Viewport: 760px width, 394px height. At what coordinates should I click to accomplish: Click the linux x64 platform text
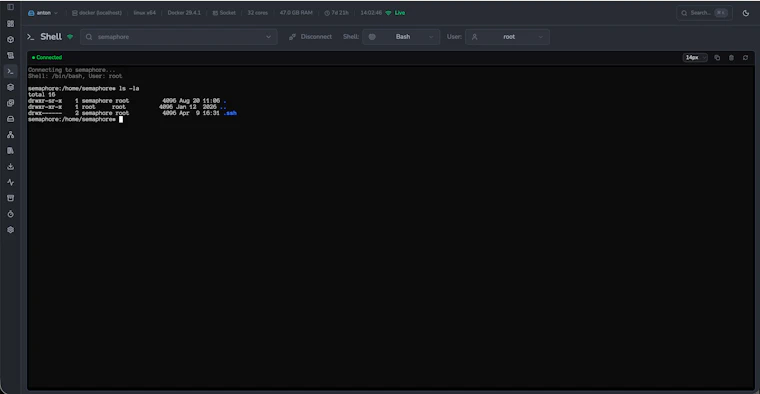(x=144, y=13)
